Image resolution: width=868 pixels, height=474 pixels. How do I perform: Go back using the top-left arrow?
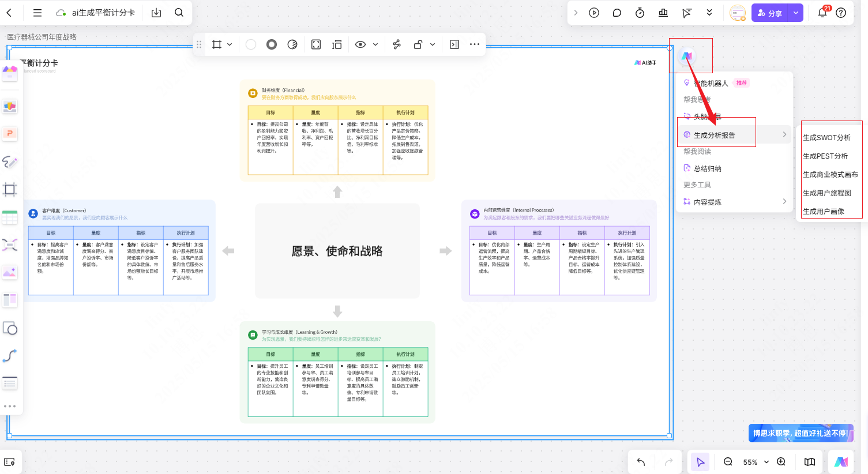[9, 12]
